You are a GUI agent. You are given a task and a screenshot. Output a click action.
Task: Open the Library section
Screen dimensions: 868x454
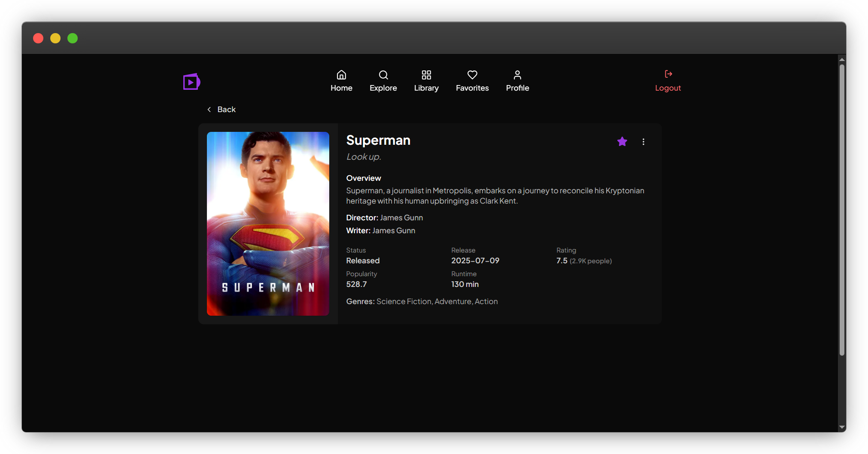[426, 81]
